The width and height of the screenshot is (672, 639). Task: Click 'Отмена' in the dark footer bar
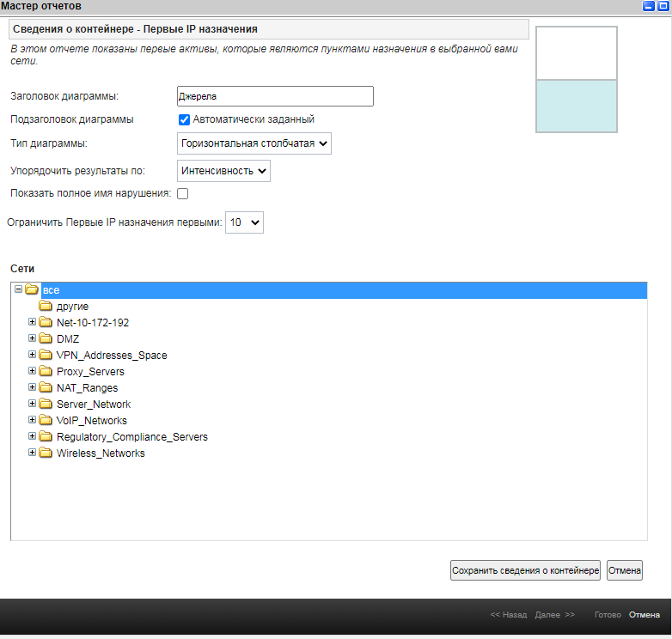645,615
